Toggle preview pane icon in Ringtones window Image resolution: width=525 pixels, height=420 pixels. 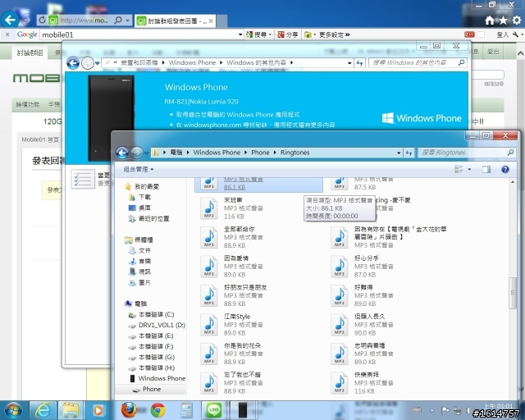coord(486,170)
